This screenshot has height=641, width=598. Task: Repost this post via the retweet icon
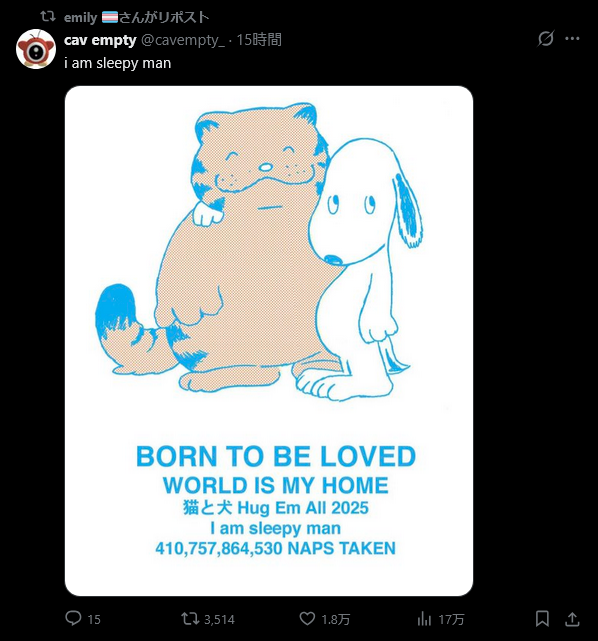[190, 619]
